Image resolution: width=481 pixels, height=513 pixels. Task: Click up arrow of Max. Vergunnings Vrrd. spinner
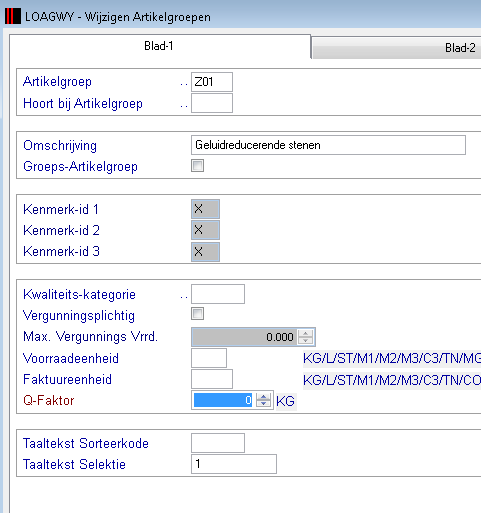[x=305, y=333]
